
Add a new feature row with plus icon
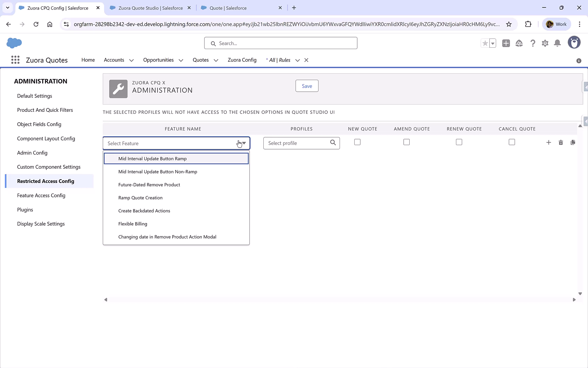click(549, 142)
